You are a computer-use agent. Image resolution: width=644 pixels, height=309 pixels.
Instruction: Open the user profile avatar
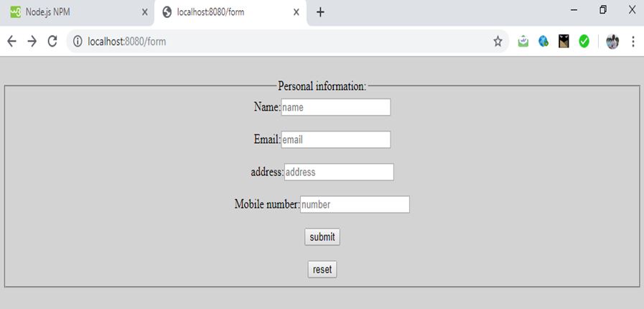(612, 42)
